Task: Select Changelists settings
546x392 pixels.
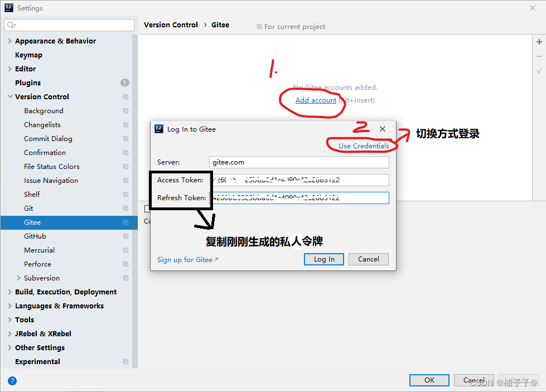Action: click(x=42, y=125)
